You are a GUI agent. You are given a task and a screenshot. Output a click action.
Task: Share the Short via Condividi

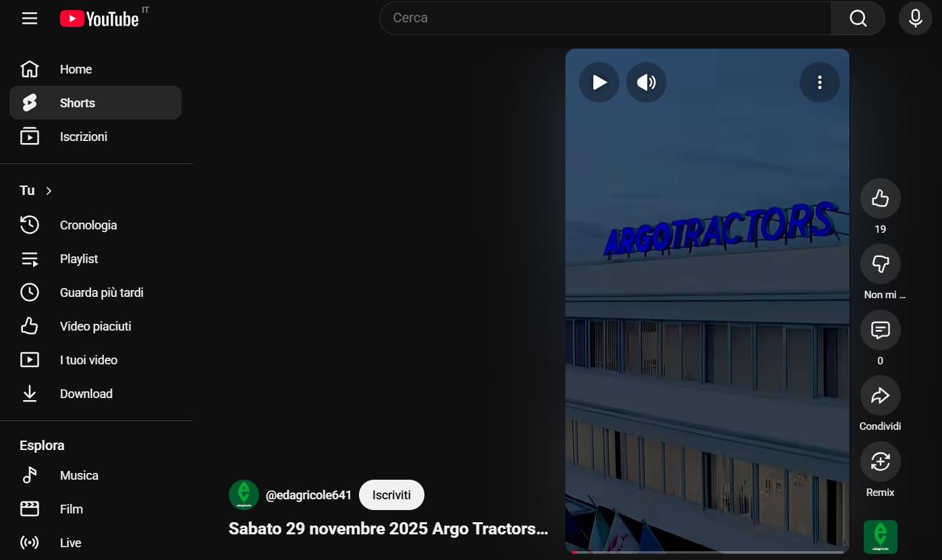880,395
